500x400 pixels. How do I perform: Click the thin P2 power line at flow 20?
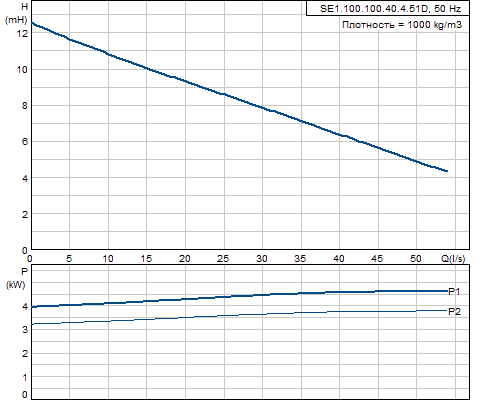point(185,318)
